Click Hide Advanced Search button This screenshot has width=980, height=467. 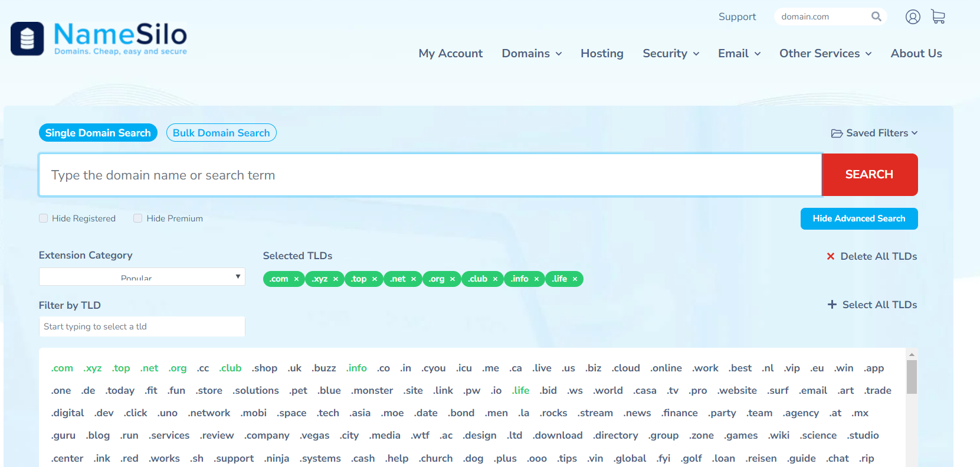[x=859, y=218]
